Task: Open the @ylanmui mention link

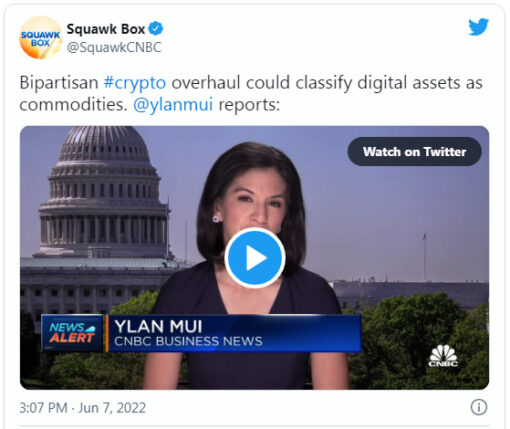Action: (x=173, y=105)
